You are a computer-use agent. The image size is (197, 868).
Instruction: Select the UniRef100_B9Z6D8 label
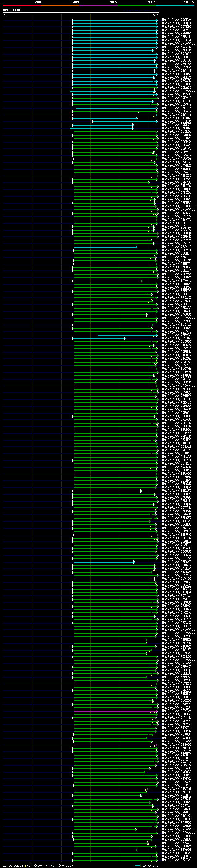pyautogui.click(x=176, y=419)
